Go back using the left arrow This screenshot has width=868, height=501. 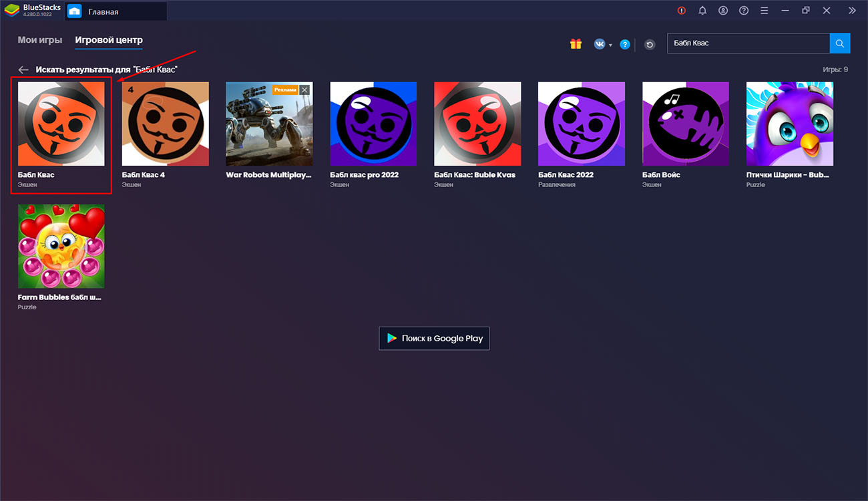coord(24,69)
